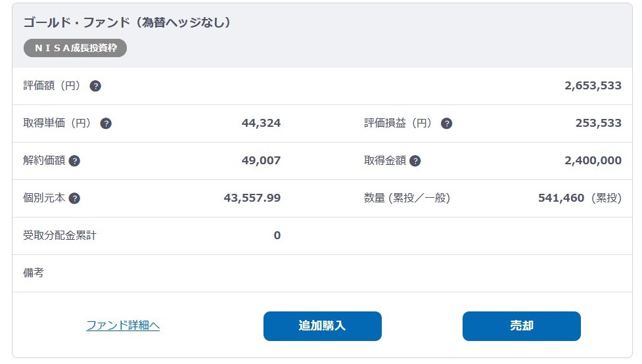The width and height of the screenshot is (642, 364).
Task: Click the 数量 value 541,460
Action: pos(561,198)
